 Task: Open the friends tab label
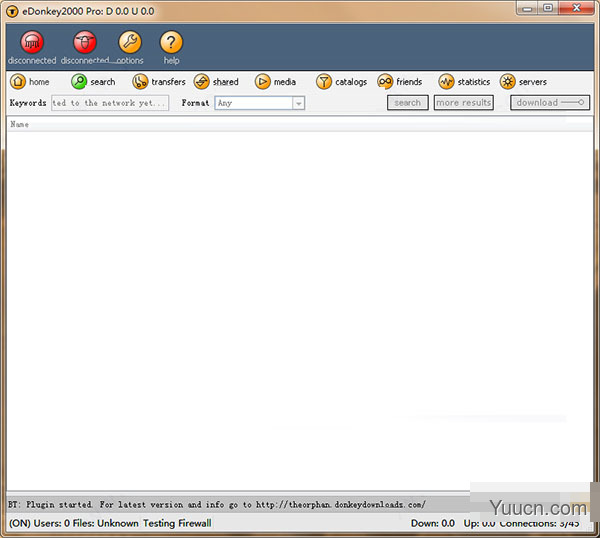click(x=409, y=82)
